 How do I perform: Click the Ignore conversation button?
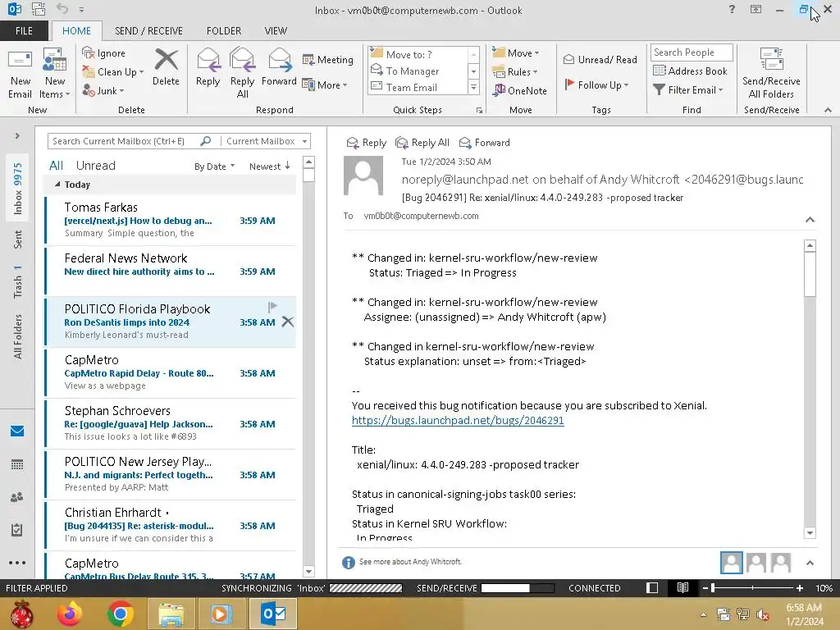(x=104, y=53)
